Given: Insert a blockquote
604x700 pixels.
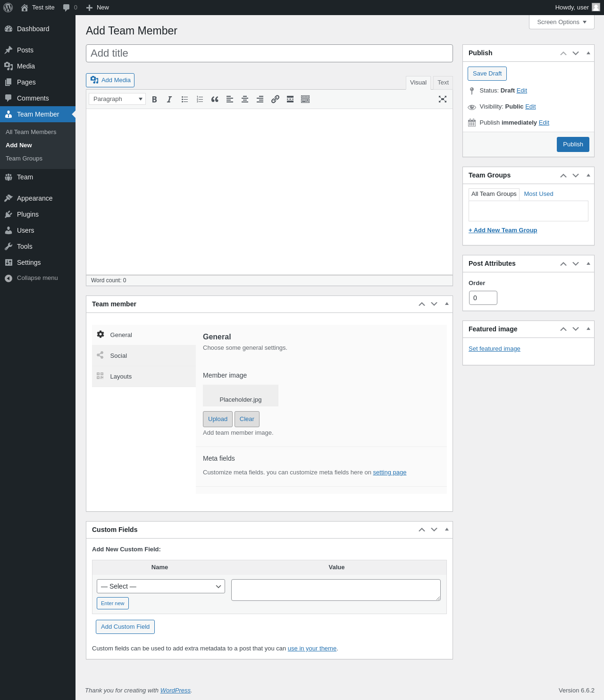Looking at the screenshot, I should point(215,99).
